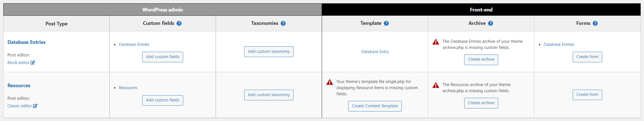Add custom fields for Database Entries

point(163,57)
